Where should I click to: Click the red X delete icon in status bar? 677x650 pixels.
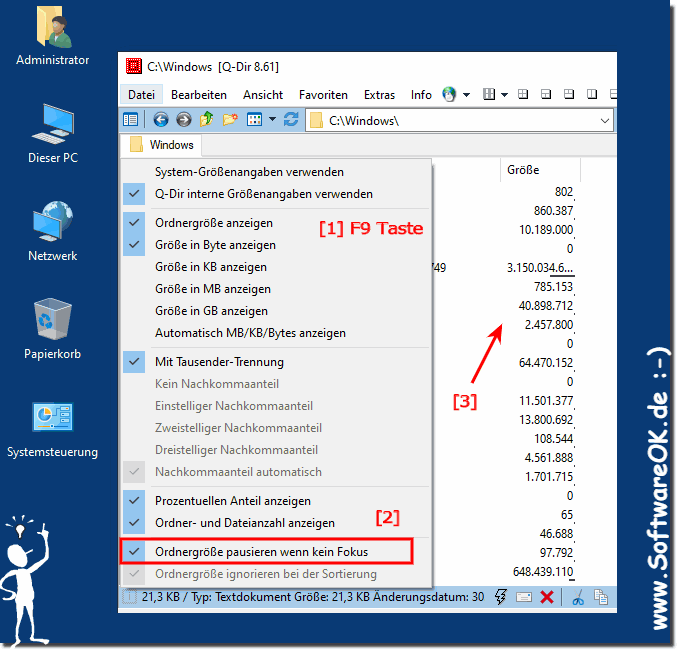[x=547, y=597]
